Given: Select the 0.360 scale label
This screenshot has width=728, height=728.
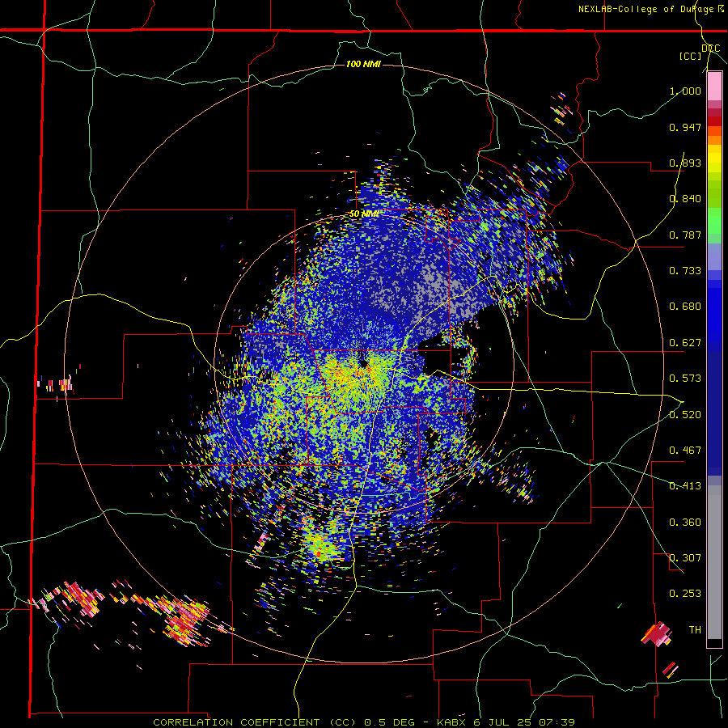Looking at the screenshot, I should pyautogui.click(x=685, y=523).
